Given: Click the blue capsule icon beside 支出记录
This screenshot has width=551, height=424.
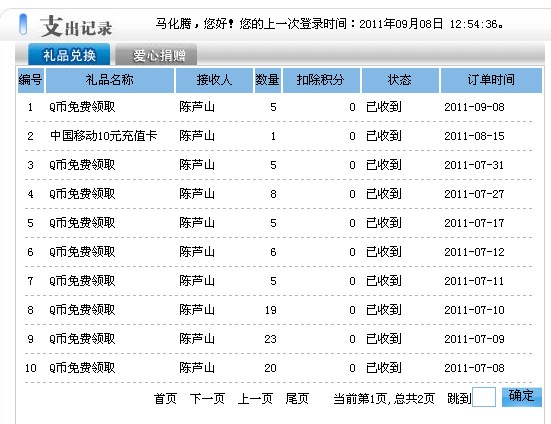Looking at the screenshot, I should 23,24.
